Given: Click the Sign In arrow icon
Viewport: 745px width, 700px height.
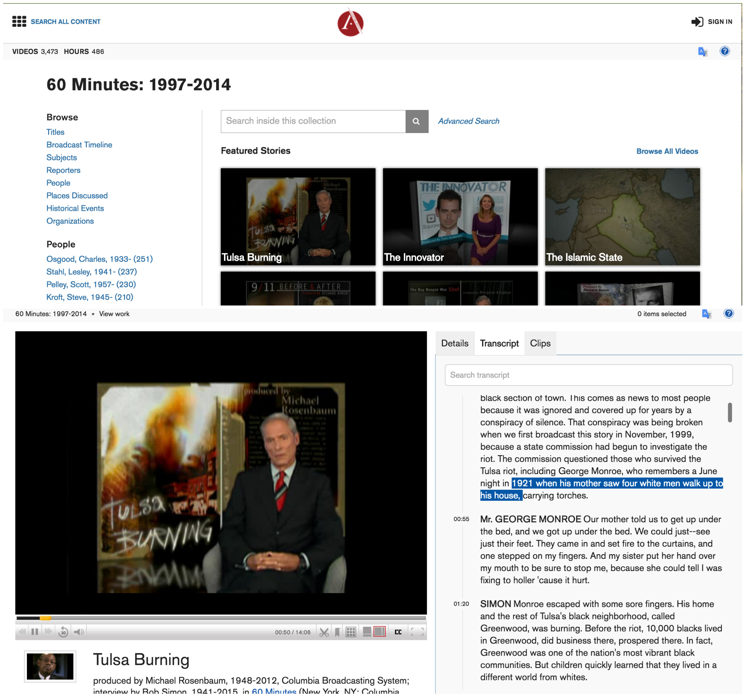Looking at the screenshot, I should point(697,22).
